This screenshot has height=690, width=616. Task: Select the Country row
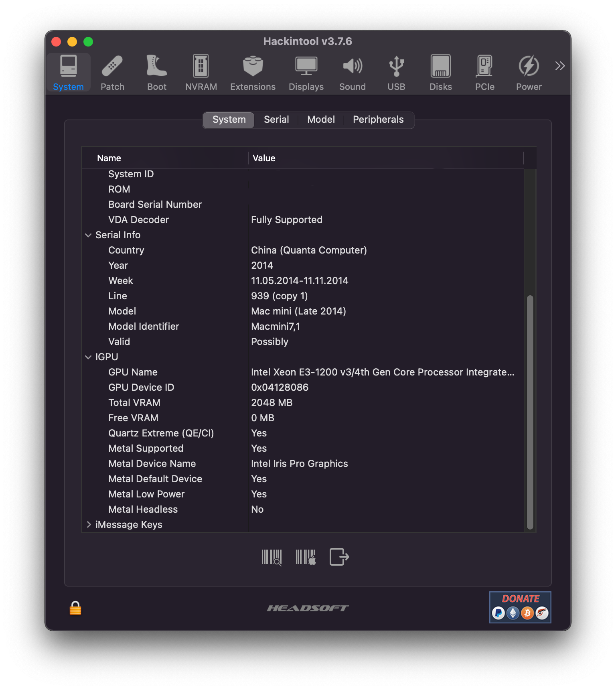tap(303, 250)
